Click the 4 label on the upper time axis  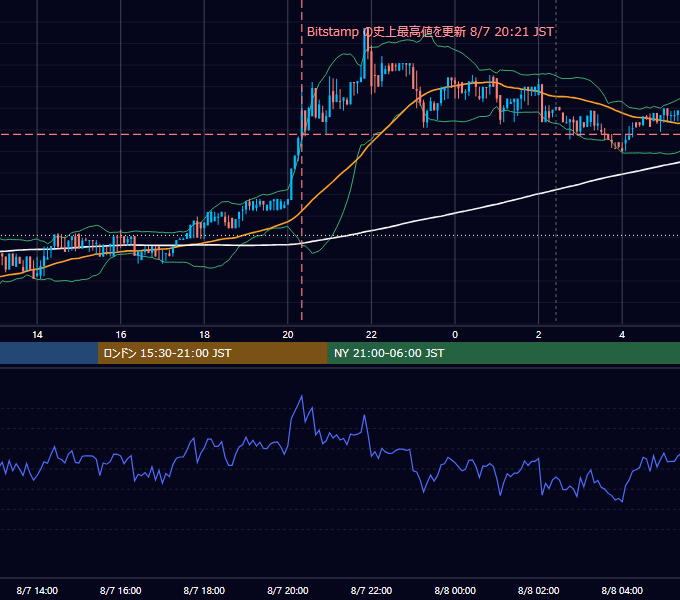click(x=622, y=335)
